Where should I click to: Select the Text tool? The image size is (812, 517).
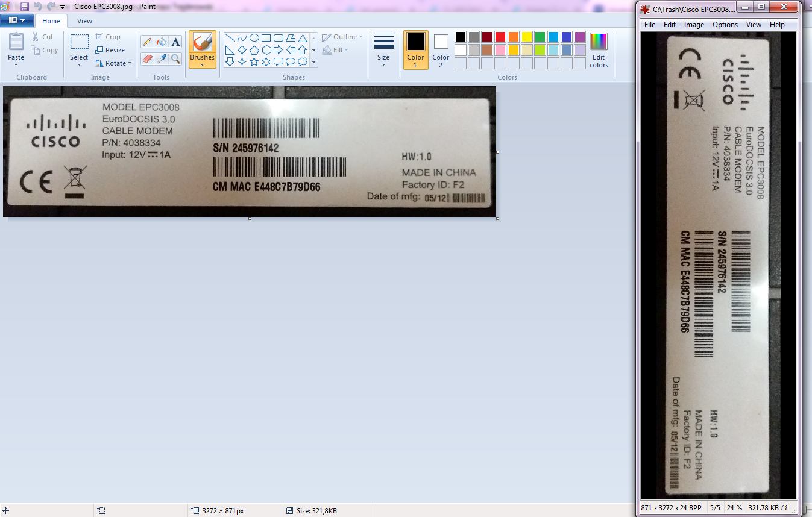tap(175, 42)
